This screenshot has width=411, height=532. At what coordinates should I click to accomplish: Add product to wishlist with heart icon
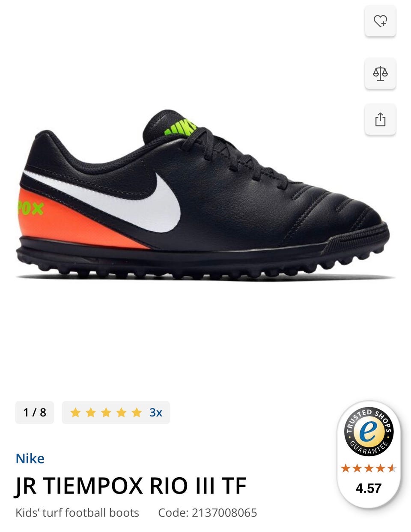pyautogui.click(x=380, y=21)
